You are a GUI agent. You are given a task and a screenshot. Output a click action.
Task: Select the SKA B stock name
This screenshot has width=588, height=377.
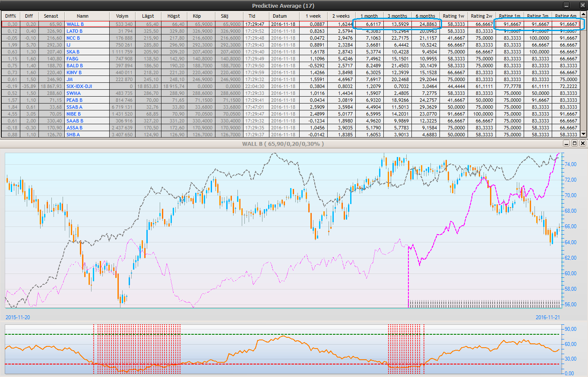[73, 52]
